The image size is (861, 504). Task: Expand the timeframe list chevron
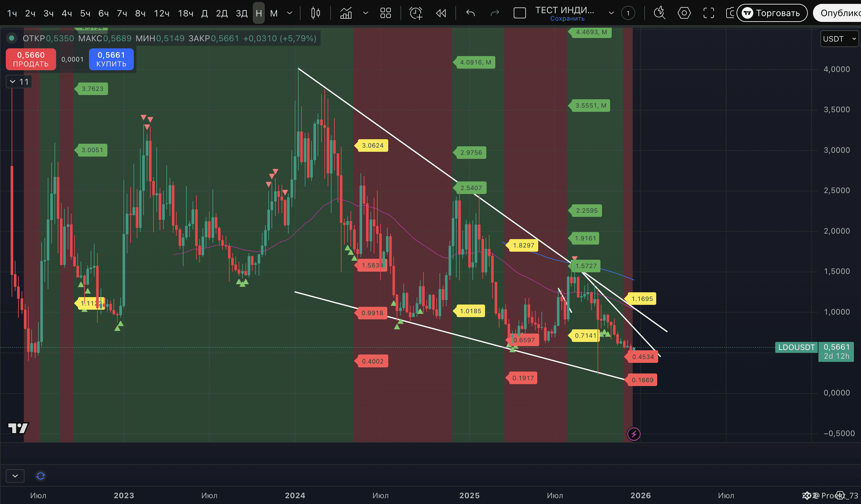(289, 13)
